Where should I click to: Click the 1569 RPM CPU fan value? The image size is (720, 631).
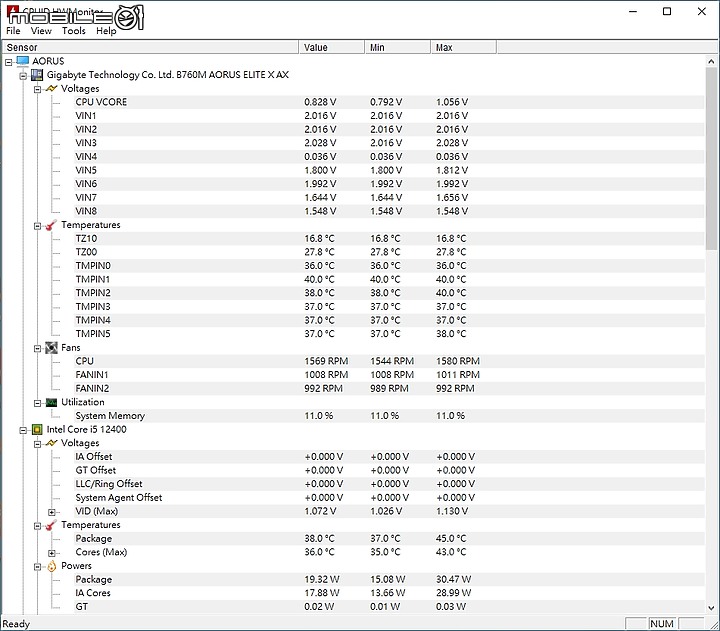(326, 361)
